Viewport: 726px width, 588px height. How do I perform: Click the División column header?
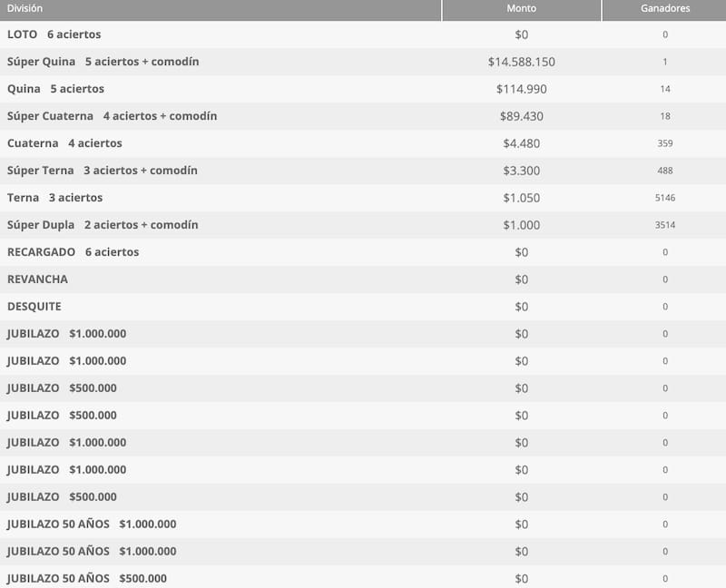[x=25, y=8]
